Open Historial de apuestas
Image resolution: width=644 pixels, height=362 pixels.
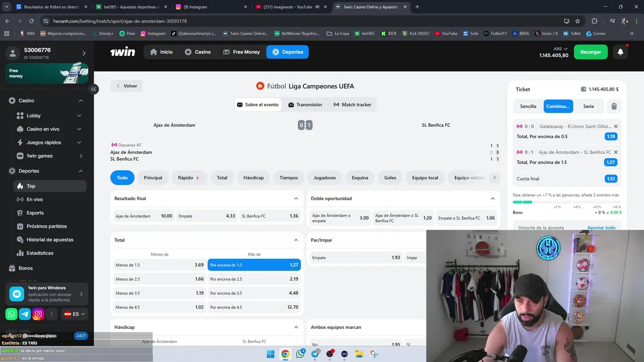(50, 240)
